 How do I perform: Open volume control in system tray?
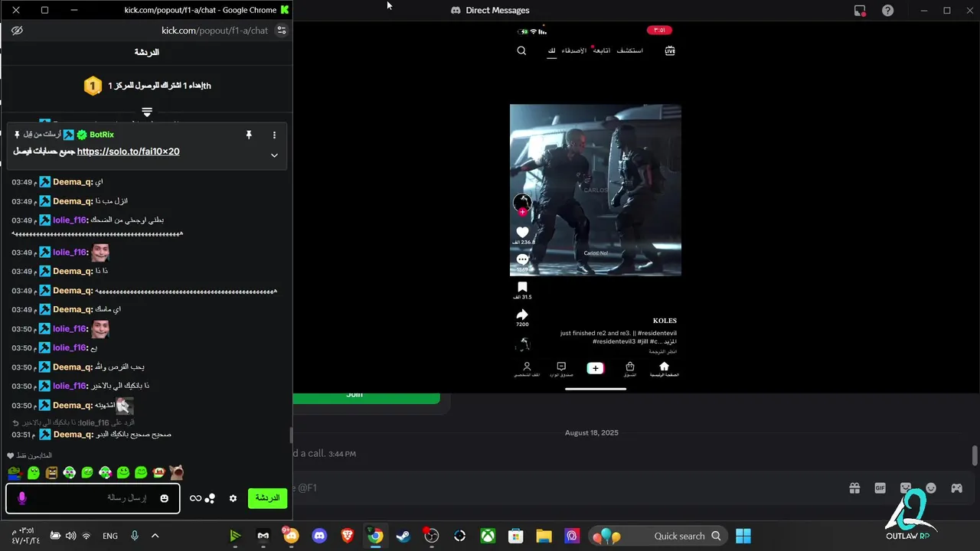pyautogui.click(x=70, y=536)
